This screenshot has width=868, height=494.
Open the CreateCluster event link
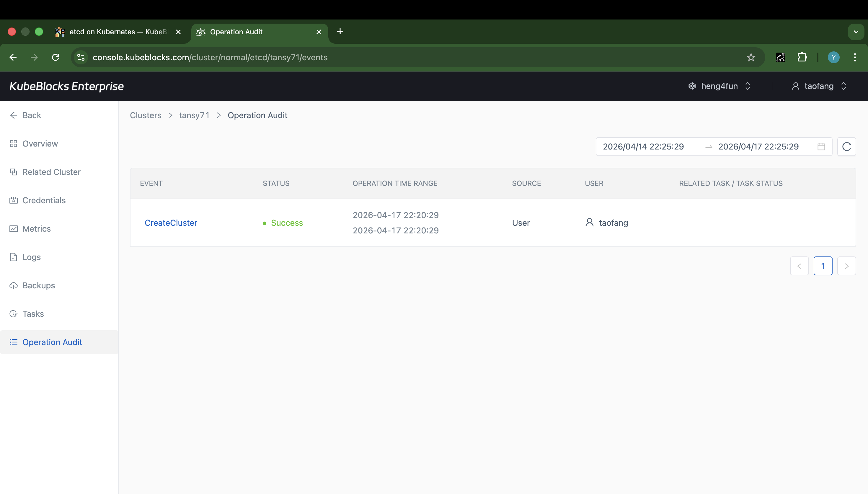(x=171, y=223)
